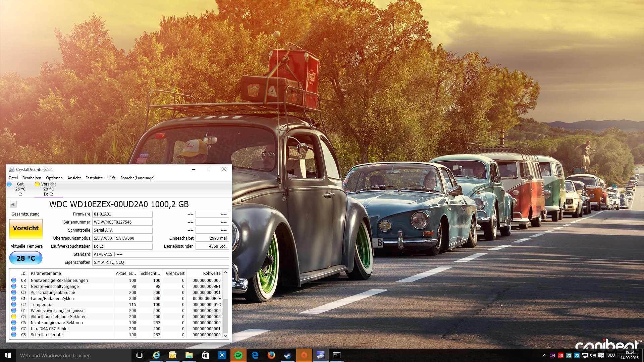Click the Origin taskbar icon
The image size is (644, 362).
(304, 355)
